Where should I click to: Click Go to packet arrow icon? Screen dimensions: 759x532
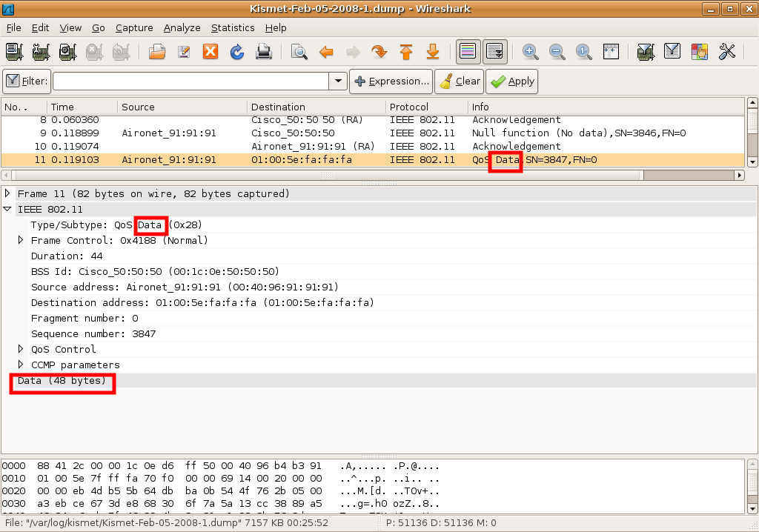tap(379, 51)
